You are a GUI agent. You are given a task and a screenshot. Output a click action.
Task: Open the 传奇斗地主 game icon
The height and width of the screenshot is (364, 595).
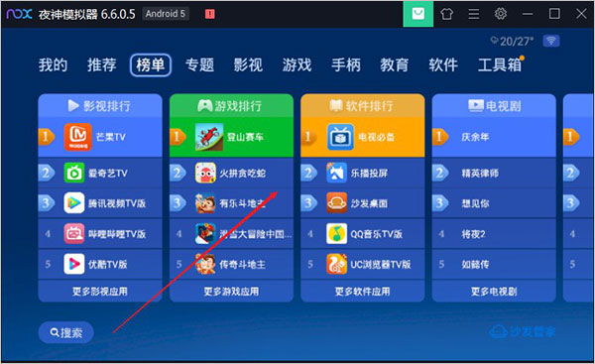205,264
